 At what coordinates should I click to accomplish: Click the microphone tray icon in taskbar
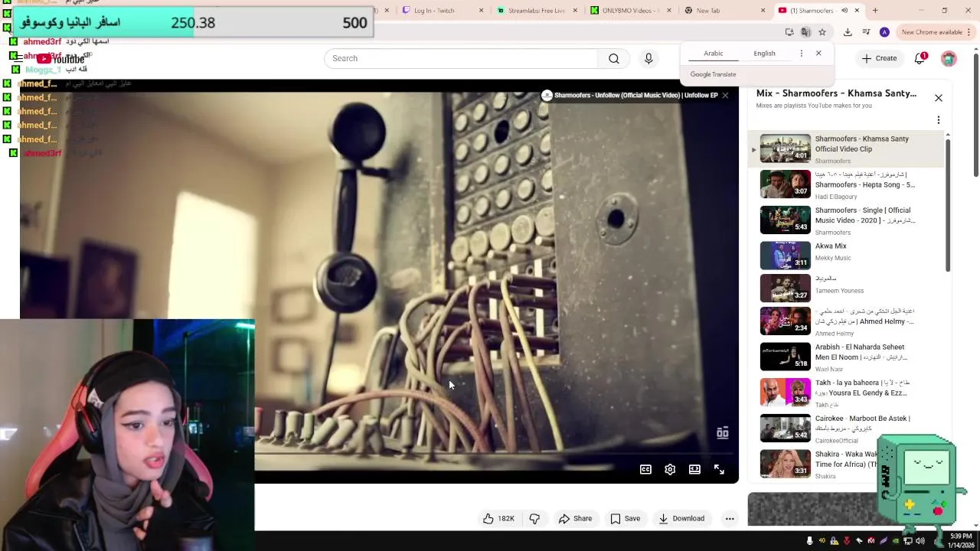pyautogui.click(x=809, y=540)
